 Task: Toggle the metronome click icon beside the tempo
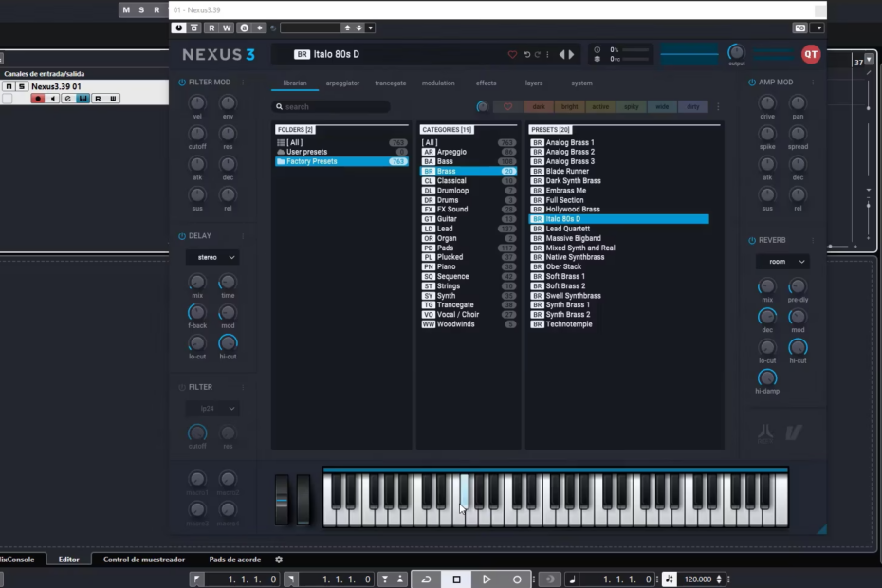click(669, 579)
